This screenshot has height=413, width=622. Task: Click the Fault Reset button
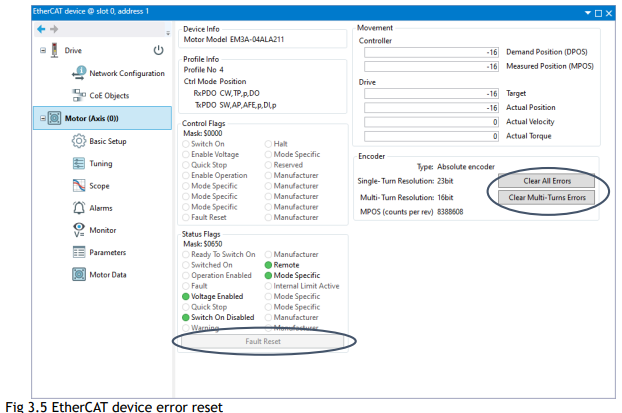coord(263,341)
